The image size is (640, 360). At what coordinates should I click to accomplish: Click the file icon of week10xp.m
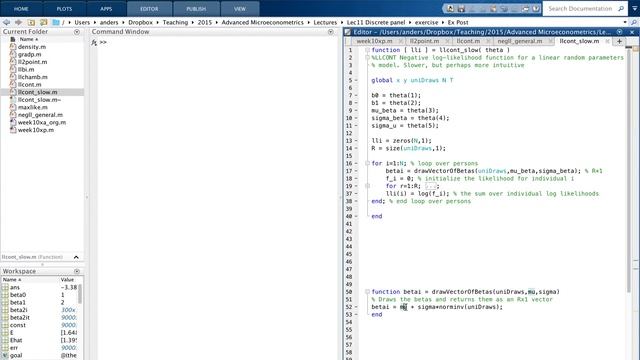pos(13,130)
